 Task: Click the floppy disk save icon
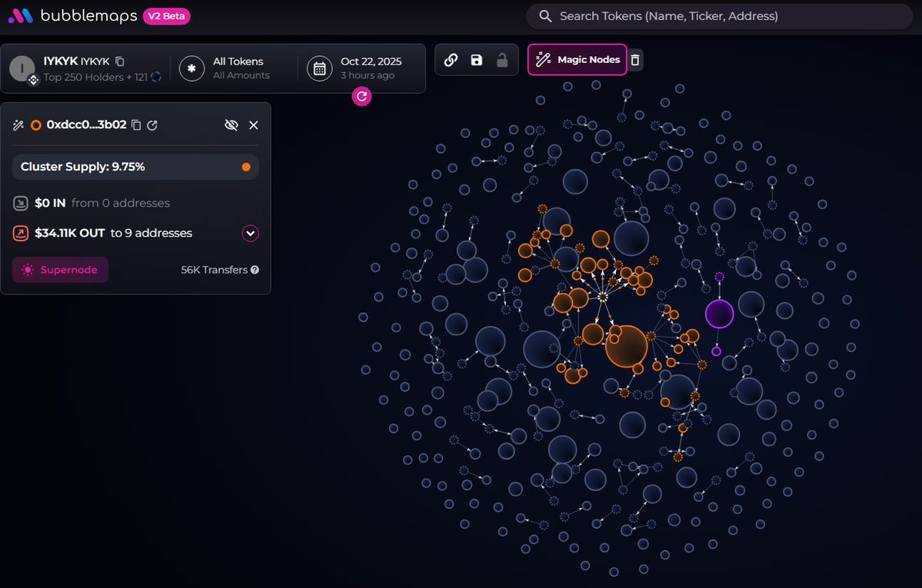pyautogui.click(x=477, y=60)
